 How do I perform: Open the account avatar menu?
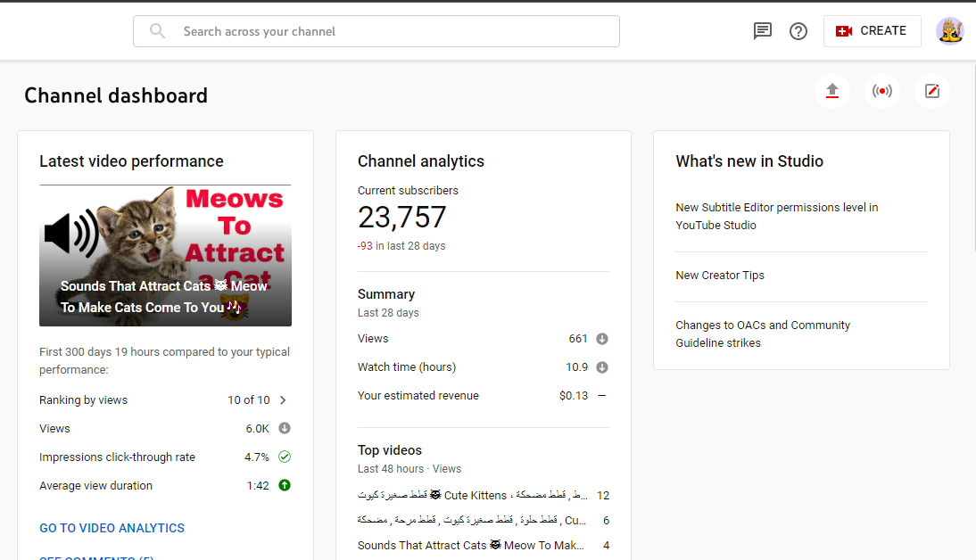pyautogui.click(x=950, y=31)
